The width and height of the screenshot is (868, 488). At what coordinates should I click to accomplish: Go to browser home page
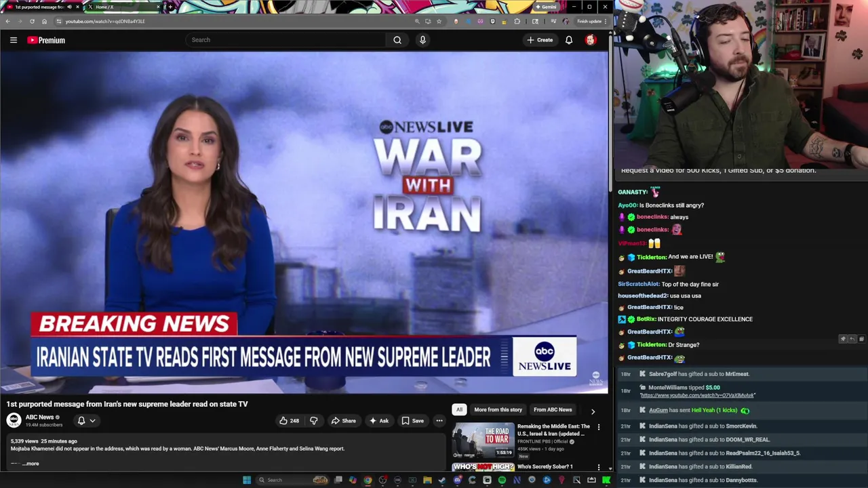click(x=44, y=21)
